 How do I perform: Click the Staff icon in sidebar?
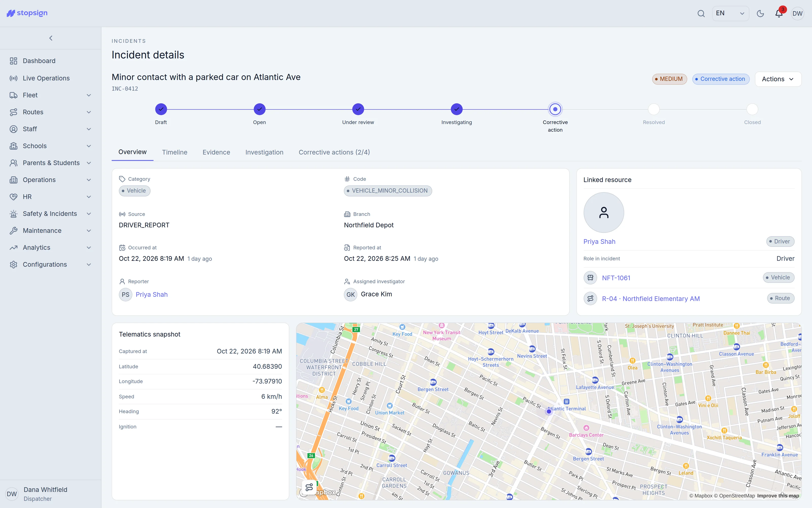(x=13, y=129)
